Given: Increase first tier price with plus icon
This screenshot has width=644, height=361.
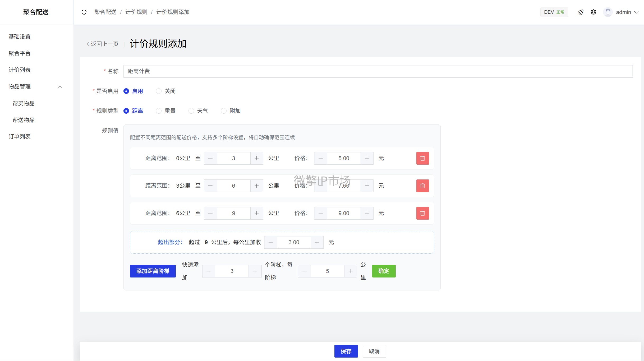Looking at the screenshot, I should (x=367, y=158).
